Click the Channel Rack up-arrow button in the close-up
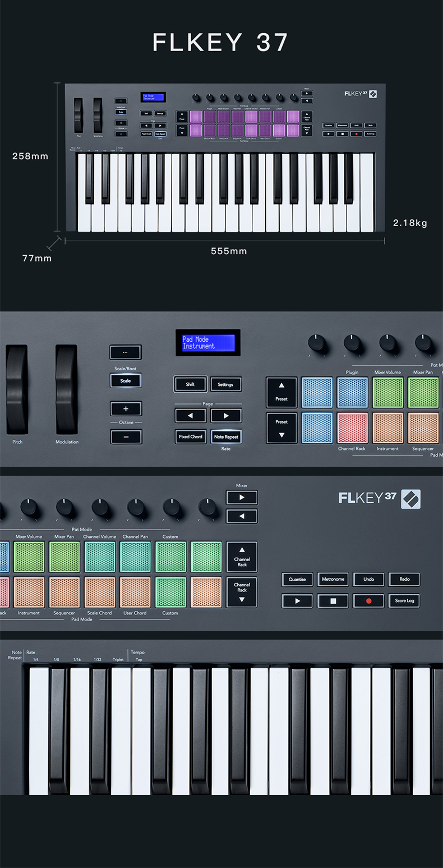 pyautogui.click(x=242, y=557)
